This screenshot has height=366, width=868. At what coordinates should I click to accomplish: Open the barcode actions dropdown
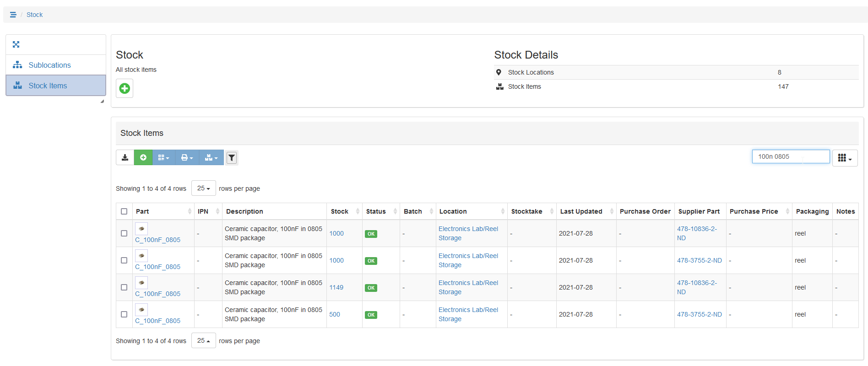click(x=163, y=157)
